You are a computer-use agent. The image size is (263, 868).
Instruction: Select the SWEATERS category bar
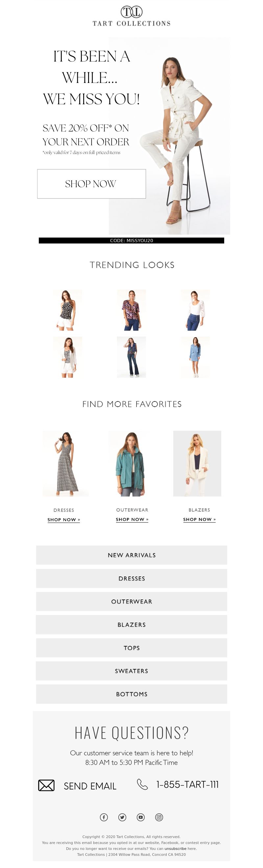tap(131, 671)
